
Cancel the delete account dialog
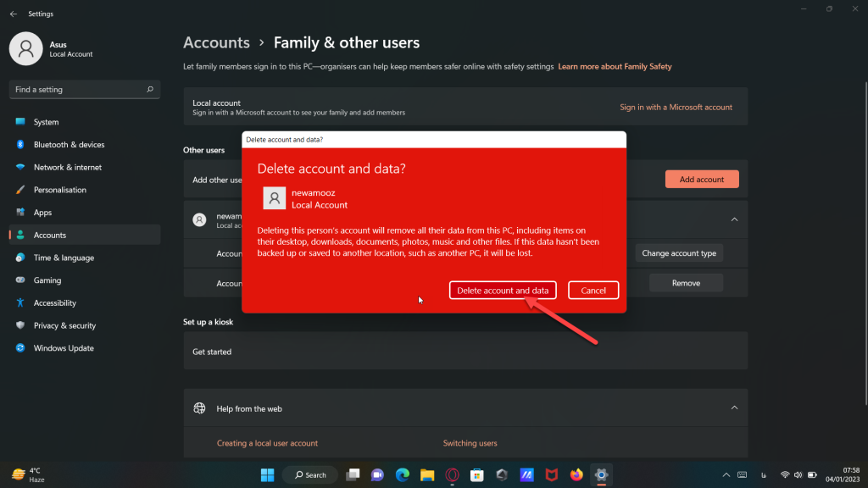click(x=593, y=291)
